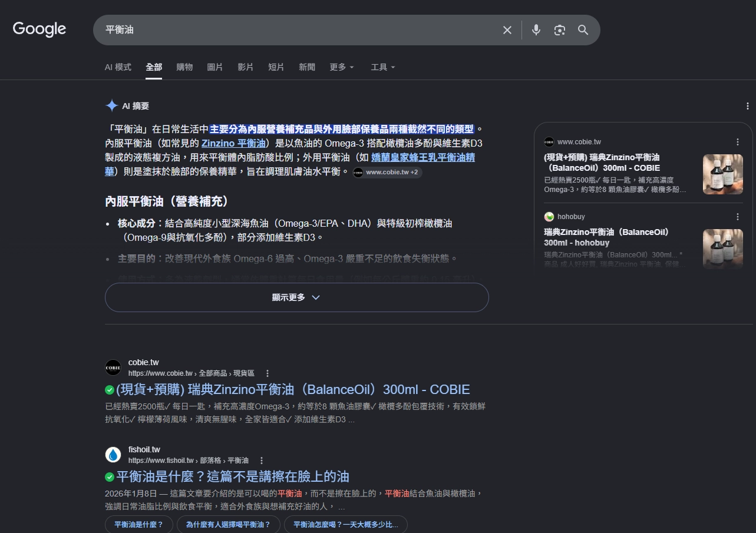Screen dimensions: 756x533
Task: Expand the 更多 tab dropdown
Action: click(342, 67)
